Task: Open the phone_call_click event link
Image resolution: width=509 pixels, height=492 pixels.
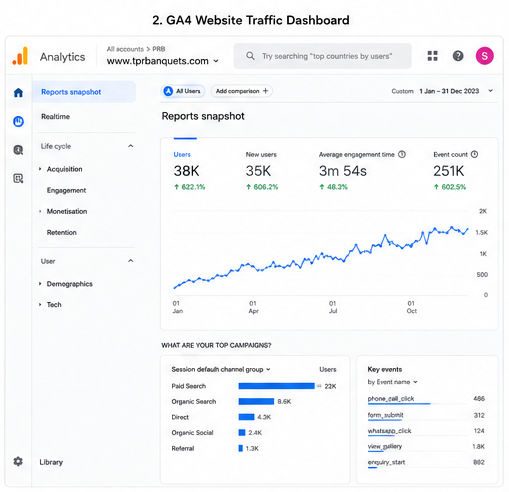Action: tap(391, 399)
